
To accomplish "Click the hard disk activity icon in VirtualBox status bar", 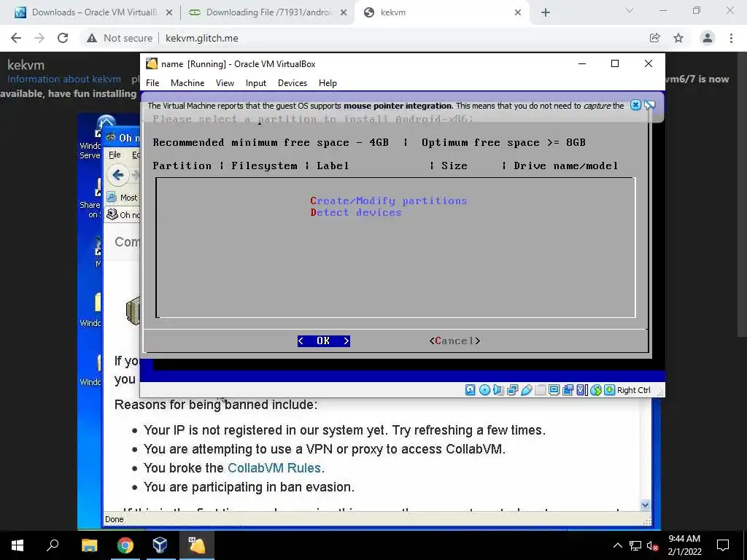I will tap(471, 391).
